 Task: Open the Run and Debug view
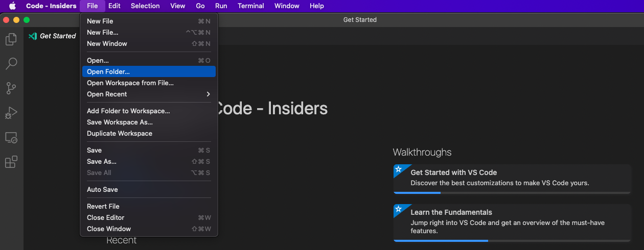[x=11, y=113]
